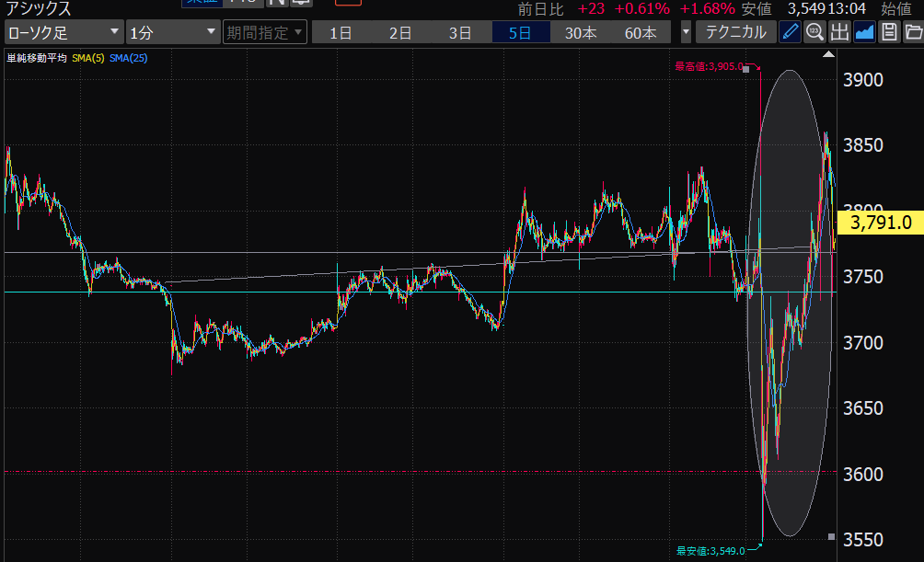
Task: Click the 60本 button
Action: [x=641, y=32]
